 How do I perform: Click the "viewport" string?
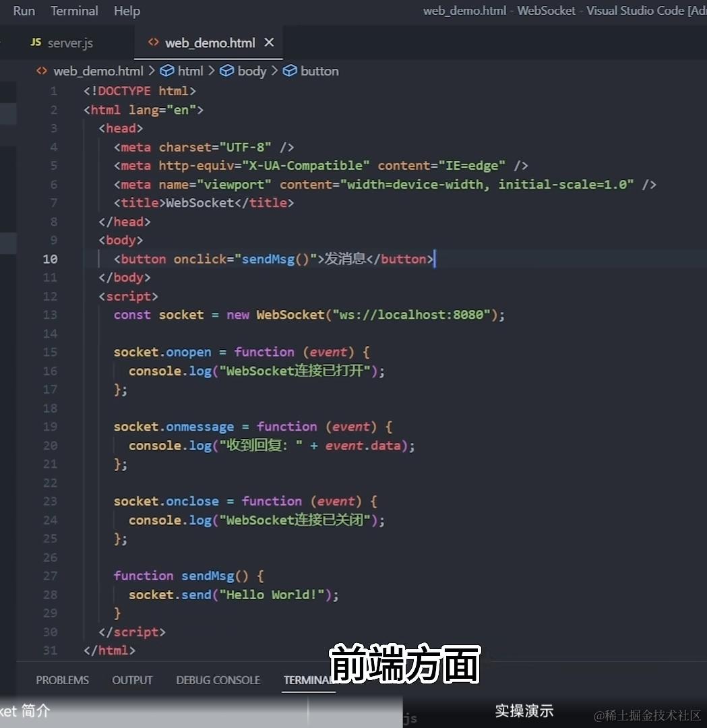tap(234, 184)
